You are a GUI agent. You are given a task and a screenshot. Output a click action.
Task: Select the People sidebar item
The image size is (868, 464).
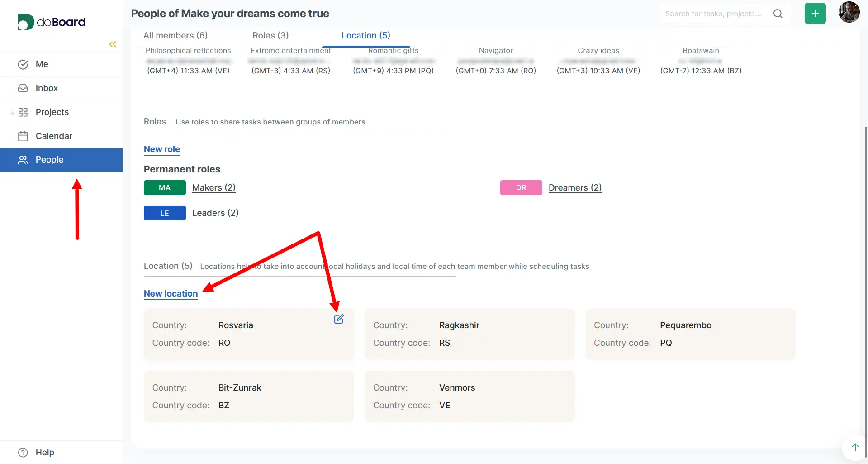(x=49, y=160)
